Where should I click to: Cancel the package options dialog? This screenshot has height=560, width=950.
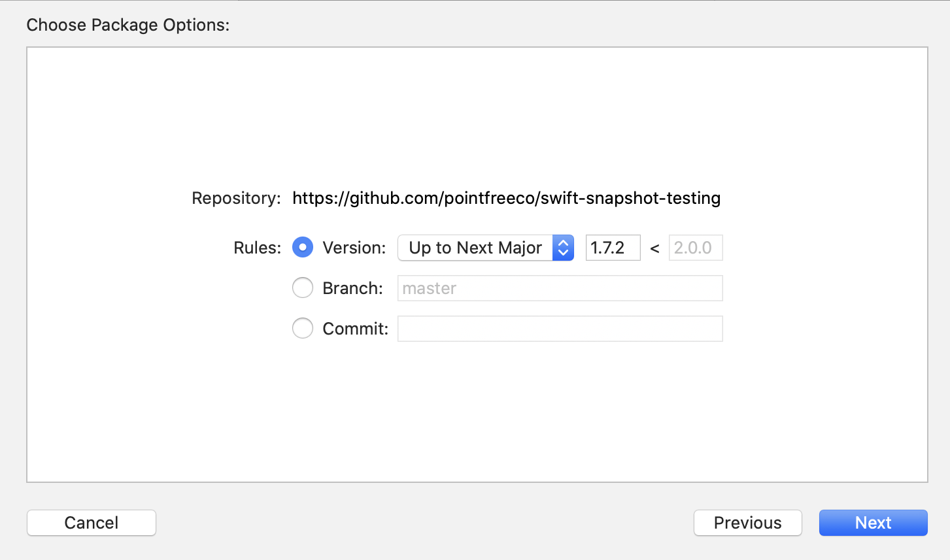(x=91, y=523)
